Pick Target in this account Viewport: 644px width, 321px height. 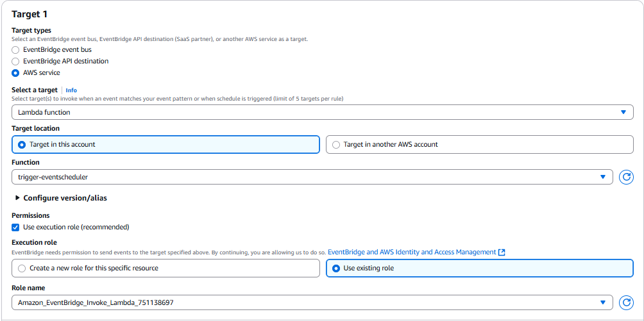click(22, 145)
